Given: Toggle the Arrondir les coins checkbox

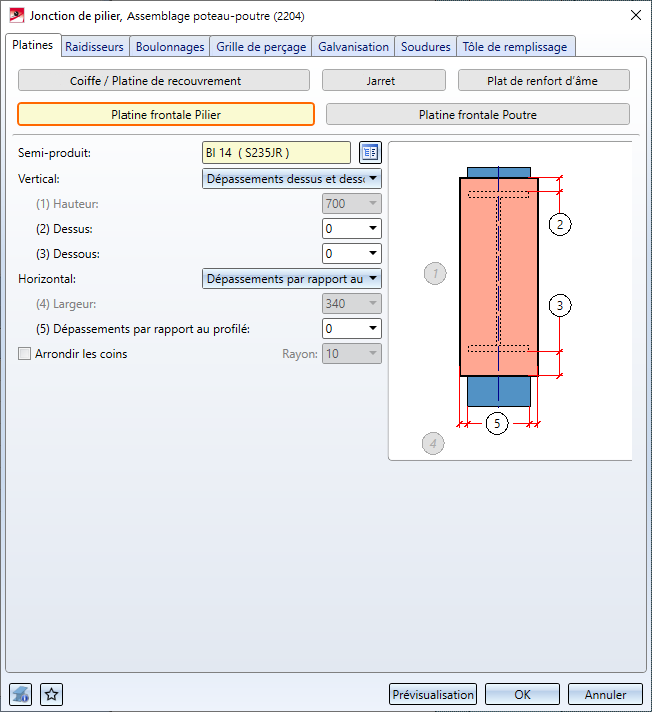Looking at the screenshot, I should [x=25, y=354].
